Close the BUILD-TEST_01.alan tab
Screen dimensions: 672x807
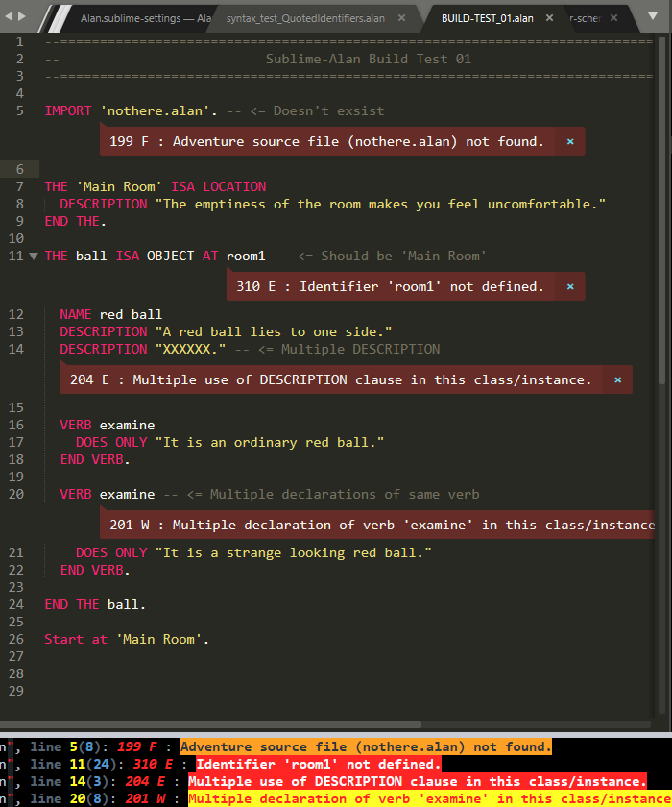coord(549,18)
